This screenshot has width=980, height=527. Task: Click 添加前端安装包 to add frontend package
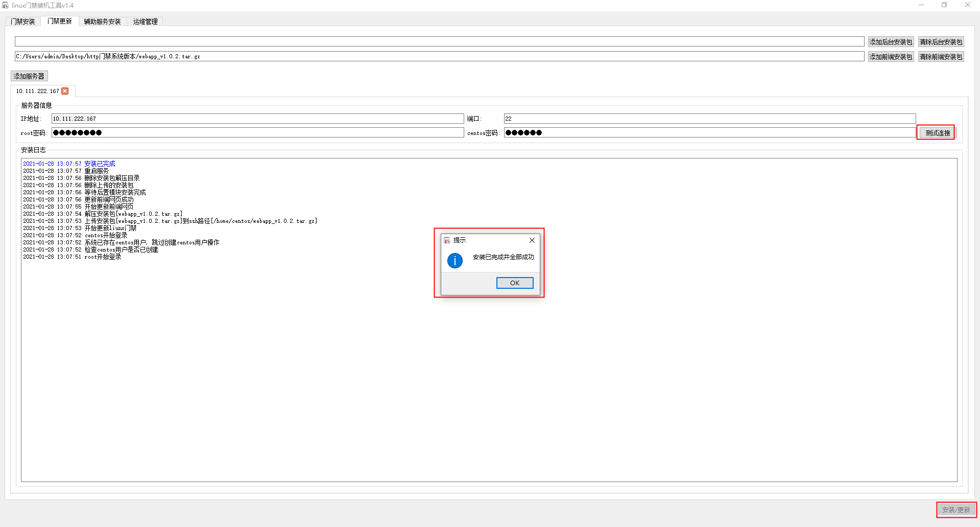891,57
